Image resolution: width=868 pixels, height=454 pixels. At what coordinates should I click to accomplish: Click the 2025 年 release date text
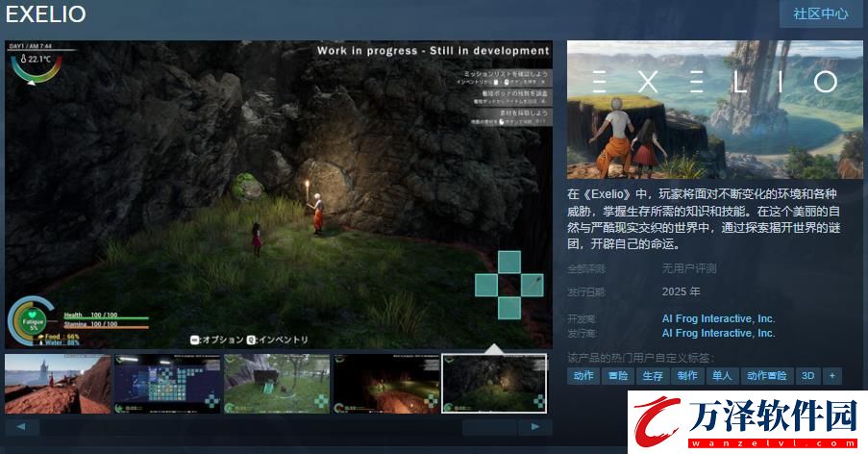pyautogui.click(x=681, y=291)
